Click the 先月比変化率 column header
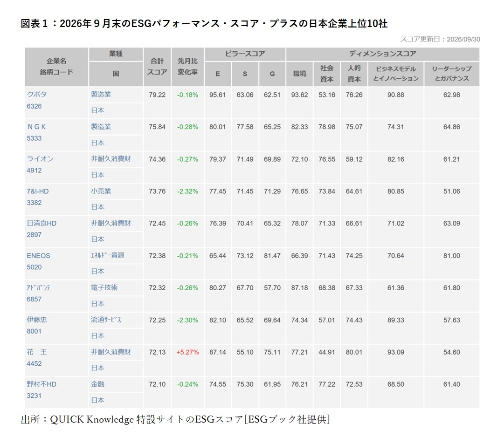This screenshot has height=444, width=504. click(188, 67)
